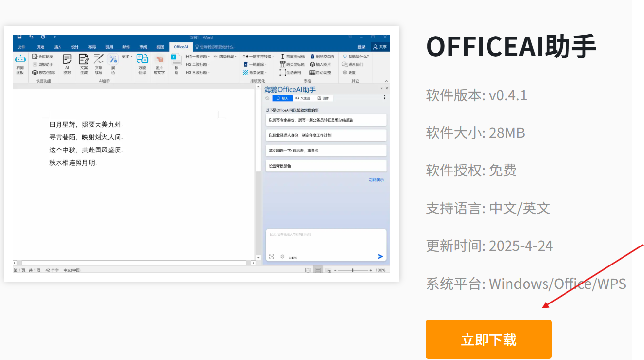Open the 文件 menu in Word
Screen dimensions: 644x360
21,47
